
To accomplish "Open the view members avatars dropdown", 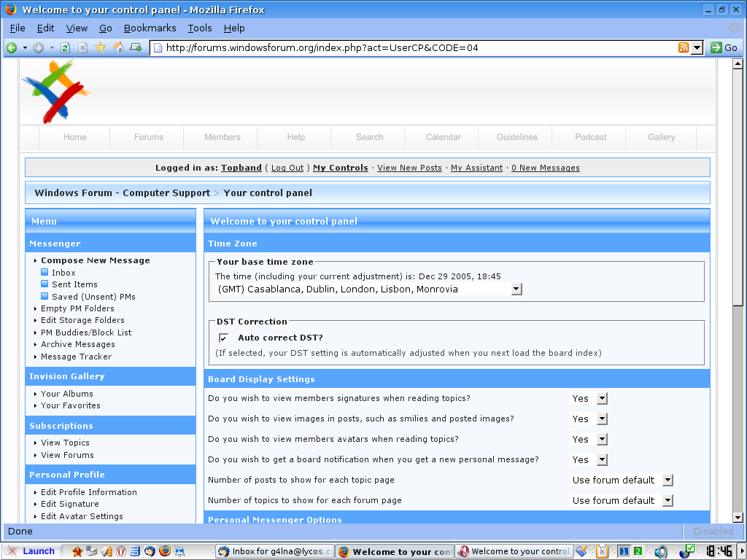I will click(x=589, y=440).
